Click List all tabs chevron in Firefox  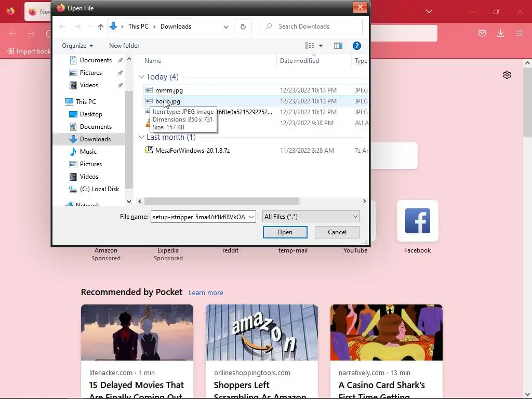[429, 11]
